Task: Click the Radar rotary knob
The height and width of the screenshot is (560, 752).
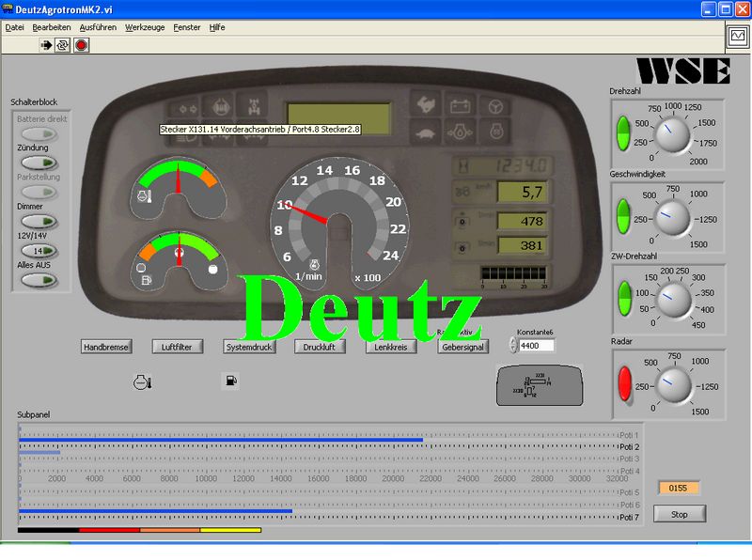Action: click(x=673, y=385)
